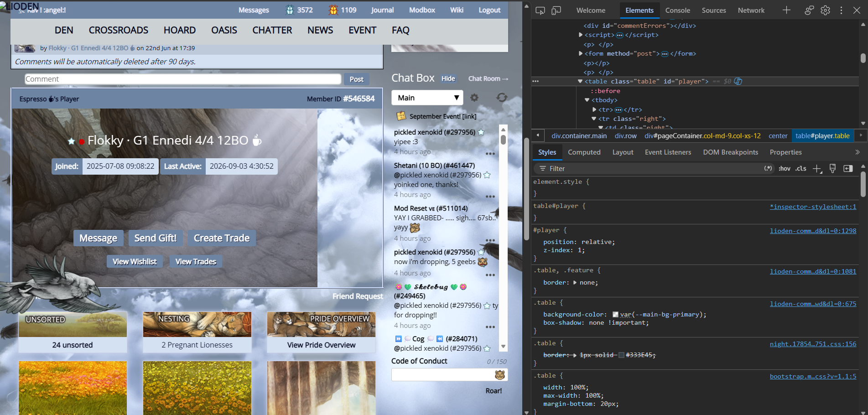The image size is (868, 415).
Task: Click the #333E45 border color swatch
Action: click(621, 355)
